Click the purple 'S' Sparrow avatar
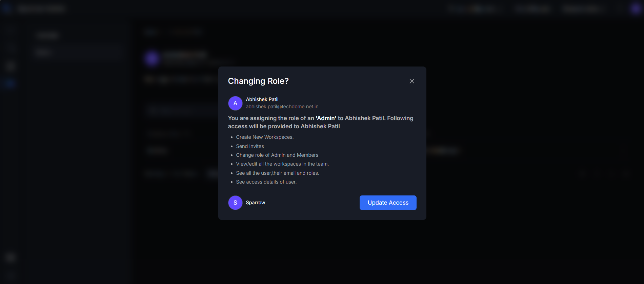 [x=235, y=203]
